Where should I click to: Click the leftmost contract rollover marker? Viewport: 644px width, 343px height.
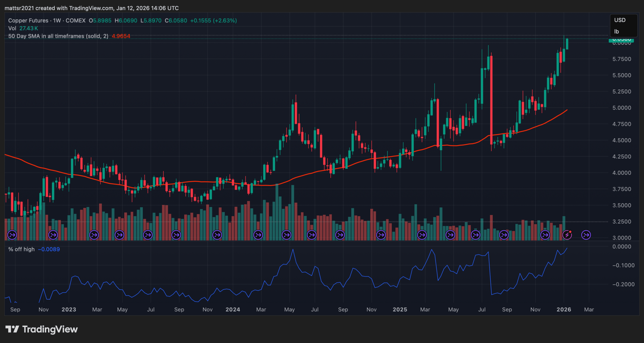(x=12, y=235)
